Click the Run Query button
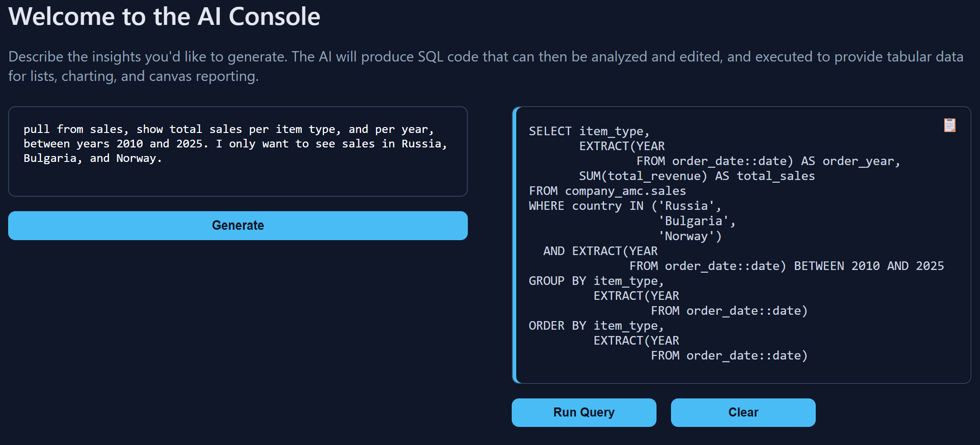This screenshot has width=980, height=445. point(583,412)
